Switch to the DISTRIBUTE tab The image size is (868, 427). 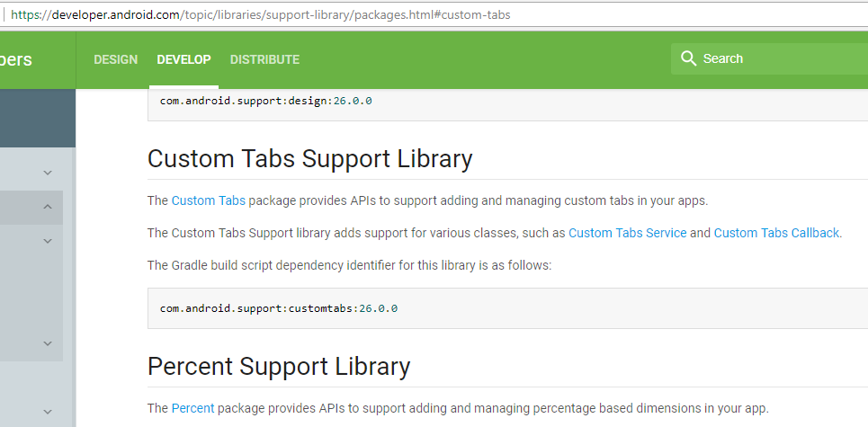pos(264,59)
